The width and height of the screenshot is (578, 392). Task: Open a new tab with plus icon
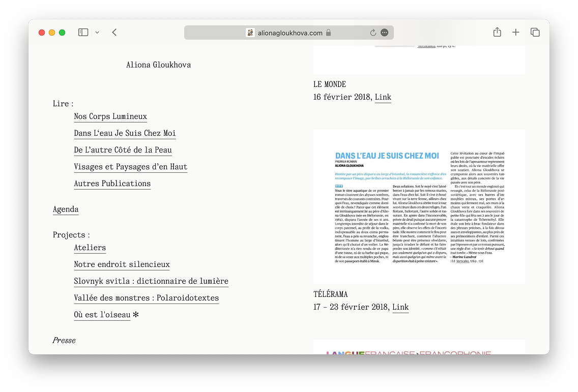click(x=515, y=33)
